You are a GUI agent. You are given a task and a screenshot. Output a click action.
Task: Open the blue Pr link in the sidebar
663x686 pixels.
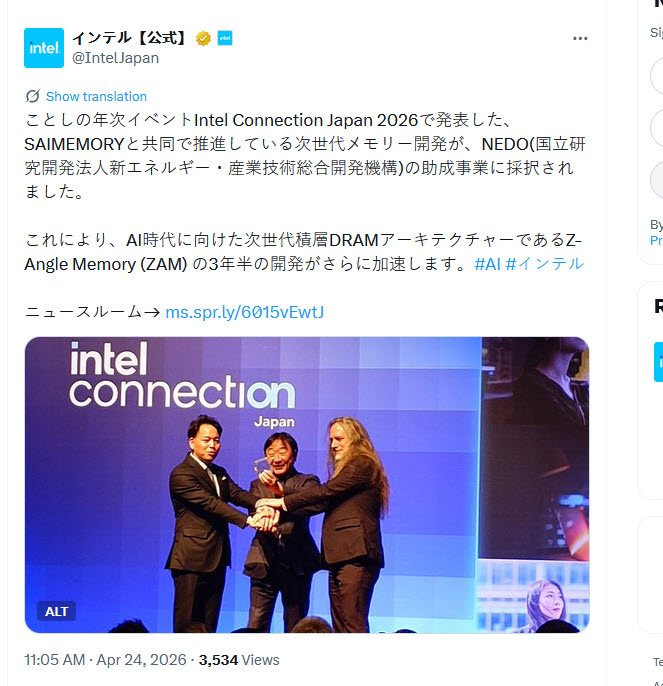(x=656, y=240)
